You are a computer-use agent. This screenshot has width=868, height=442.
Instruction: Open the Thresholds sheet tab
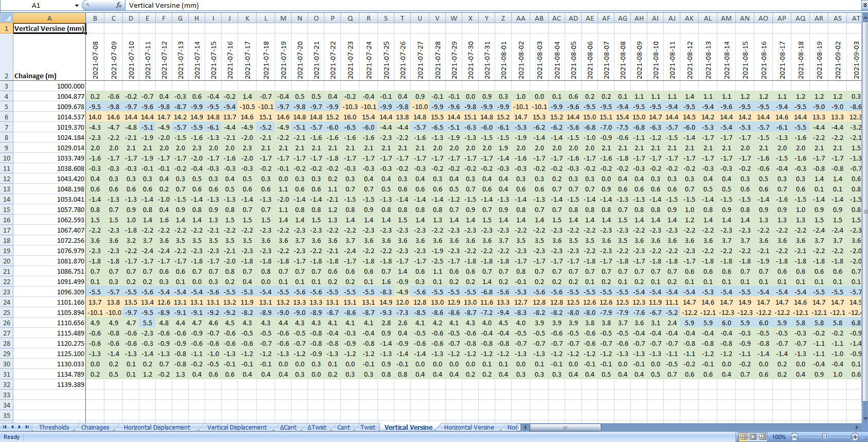point(54,428)
